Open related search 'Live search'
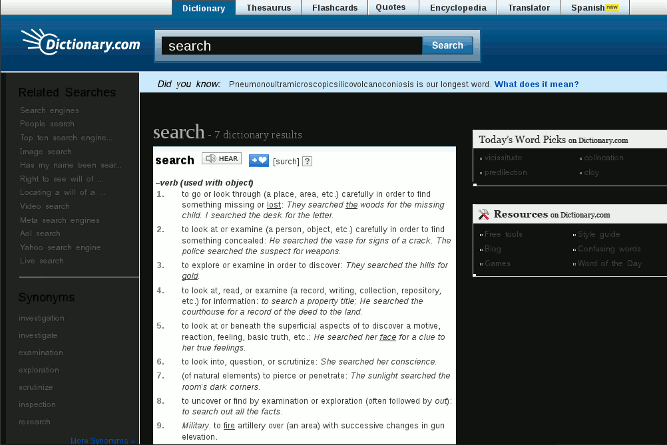Screen dimensions: 667x445 [x=41, y=261]
